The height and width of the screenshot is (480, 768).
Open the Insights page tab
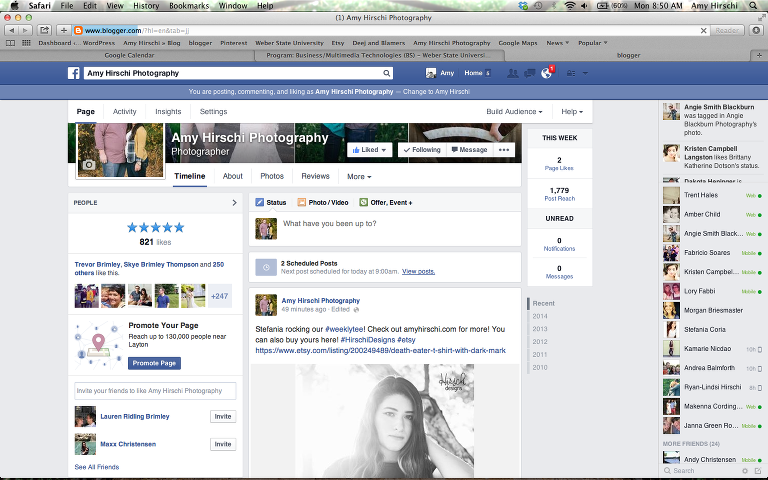click(x=168, y=112)
